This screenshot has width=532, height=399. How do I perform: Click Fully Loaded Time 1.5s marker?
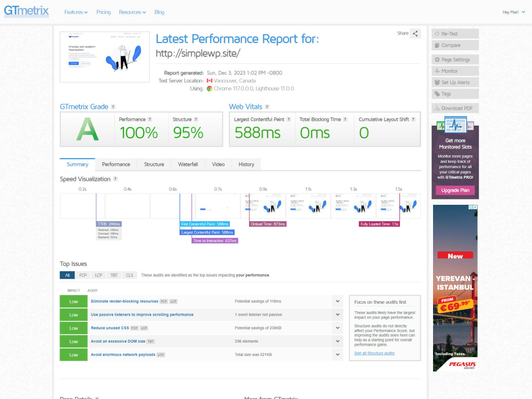tap(379, 224)
